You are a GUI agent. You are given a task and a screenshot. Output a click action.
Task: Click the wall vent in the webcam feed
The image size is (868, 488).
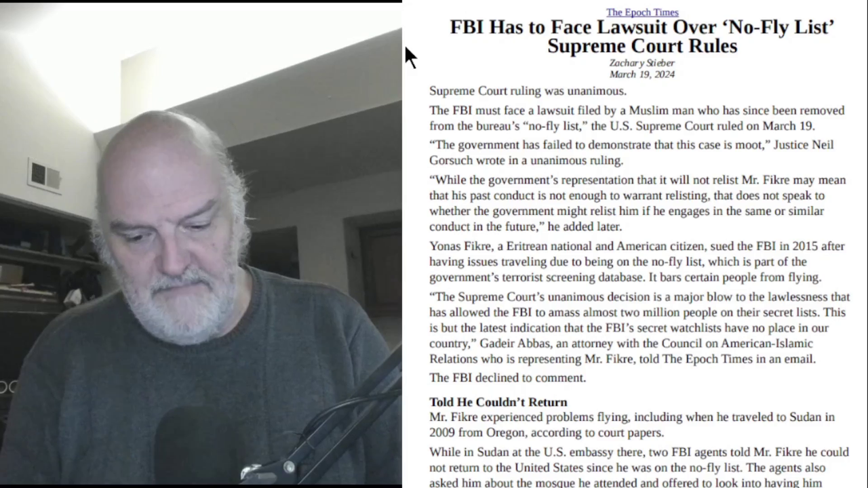click(44, 176)
